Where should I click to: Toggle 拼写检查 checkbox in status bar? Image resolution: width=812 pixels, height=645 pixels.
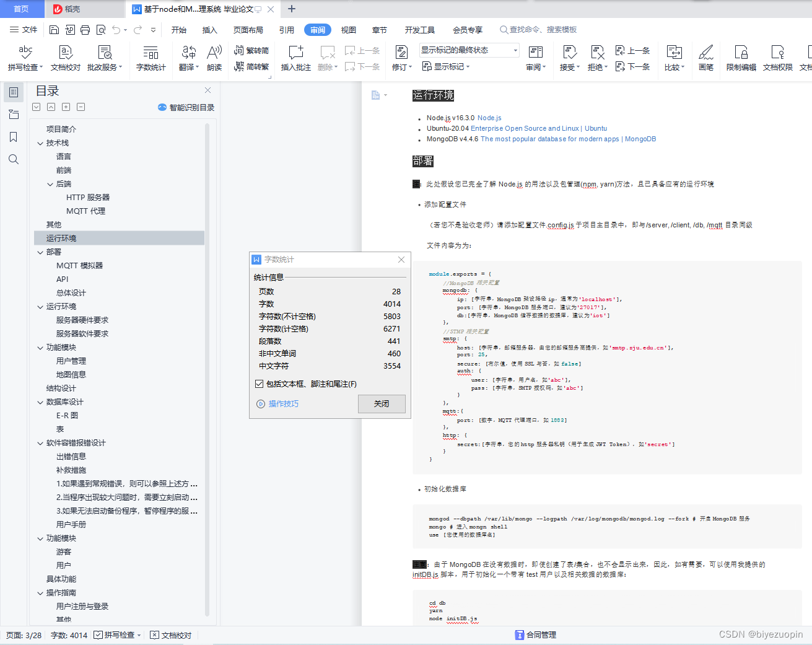(98, 635)
